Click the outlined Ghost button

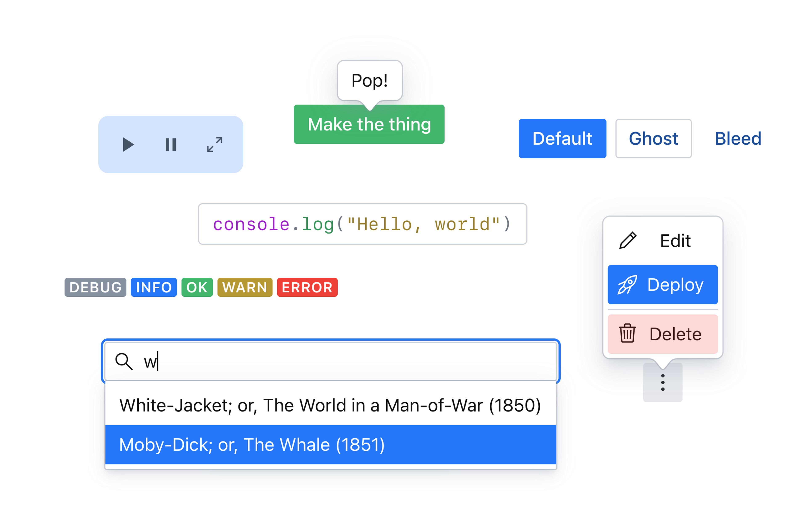click(x=653, y=138)
